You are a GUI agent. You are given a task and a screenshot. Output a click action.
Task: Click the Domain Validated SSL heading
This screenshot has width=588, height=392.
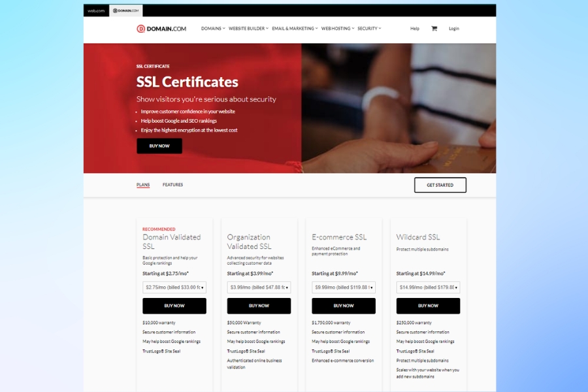(172, 242)
